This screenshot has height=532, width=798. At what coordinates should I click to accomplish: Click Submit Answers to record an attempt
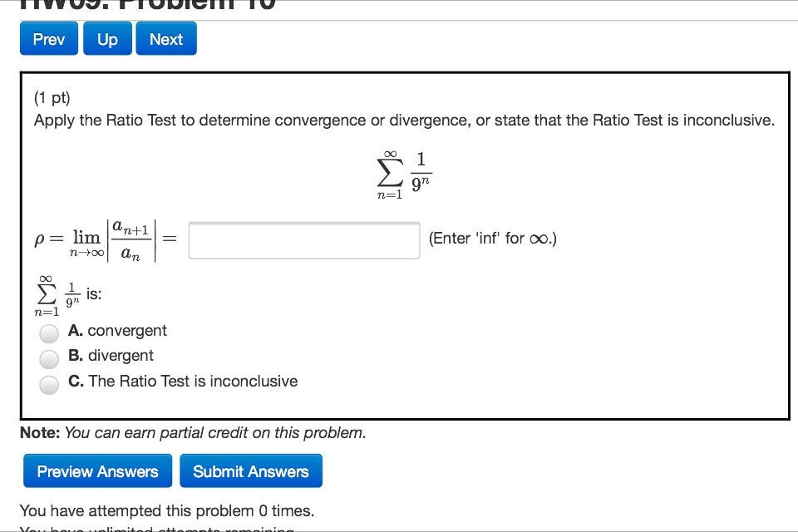point(251,470)
